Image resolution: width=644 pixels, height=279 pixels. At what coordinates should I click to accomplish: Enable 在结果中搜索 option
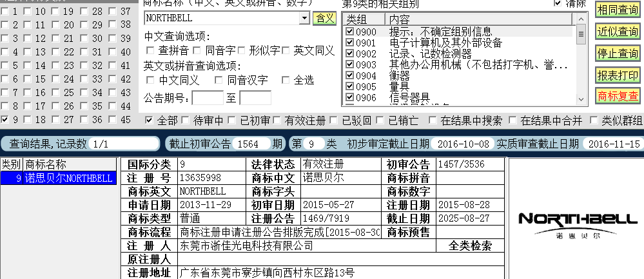click(x=433, y=120)
